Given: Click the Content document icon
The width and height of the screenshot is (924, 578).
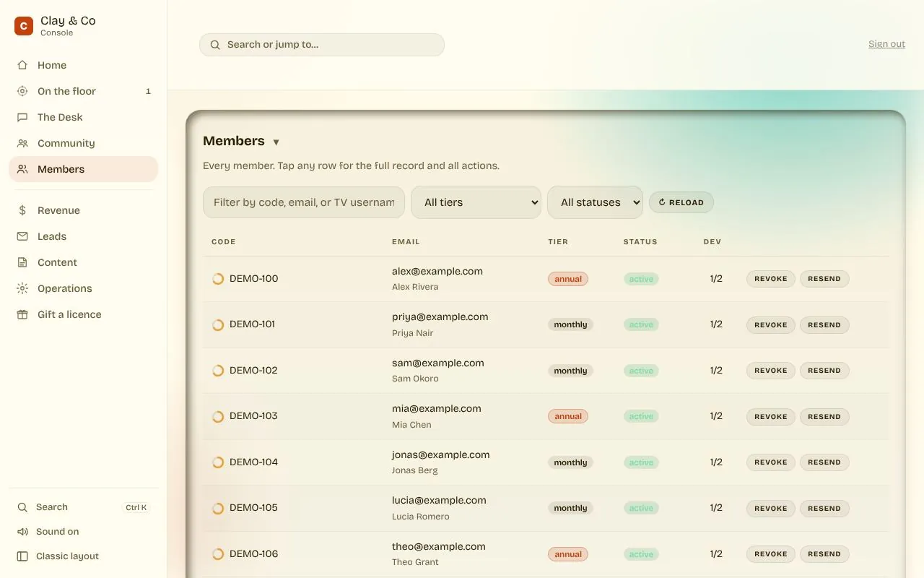Looking at the screenshot, I should point(23,262).
